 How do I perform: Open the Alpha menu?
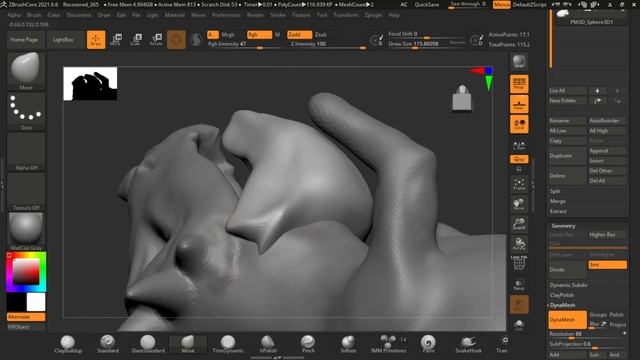[14, 15]
